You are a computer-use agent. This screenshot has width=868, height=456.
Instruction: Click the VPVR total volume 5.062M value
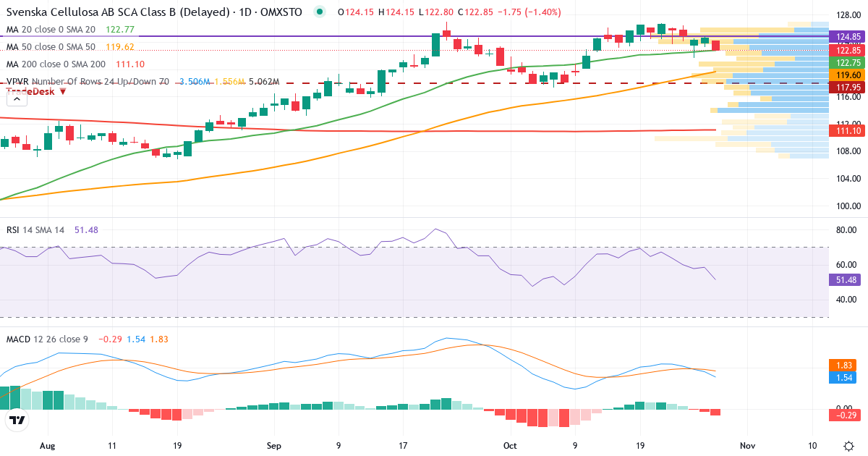[x=264, y=82]
